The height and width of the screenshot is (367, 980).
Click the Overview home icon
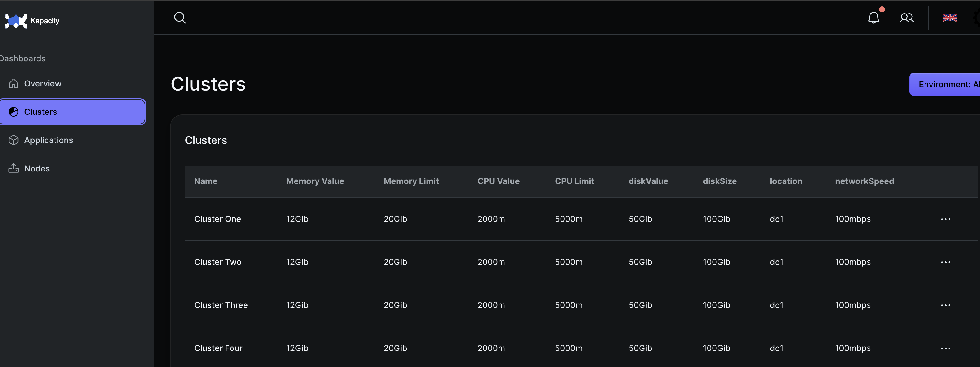14,83
